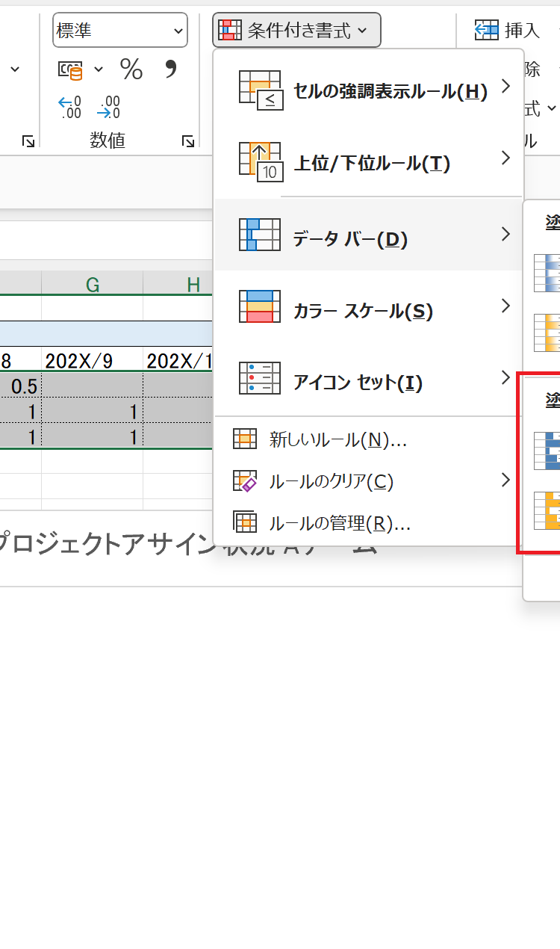Open the 標準 number format dropdown
The width and height of the screenshot is (560, 949).
pyautogui.click(x=119, y=31)
